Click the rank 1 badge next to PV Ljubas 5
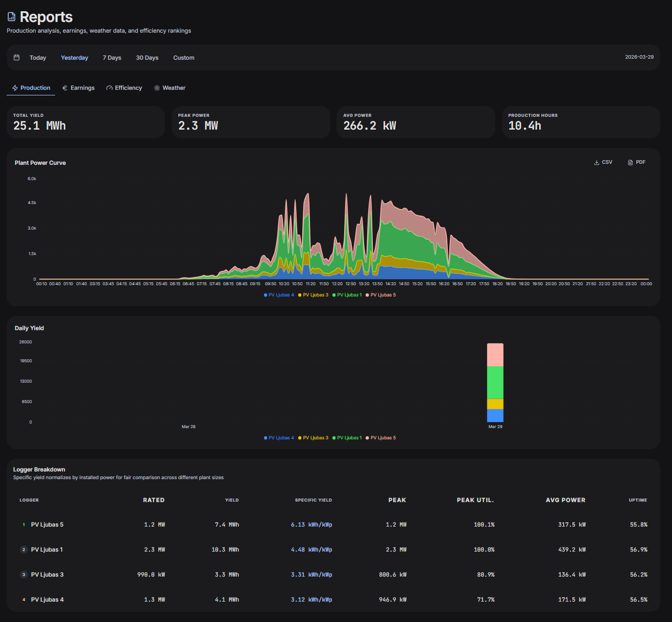Image resolution: width=672 pixels, height=622 pixels. pos(23,524)
